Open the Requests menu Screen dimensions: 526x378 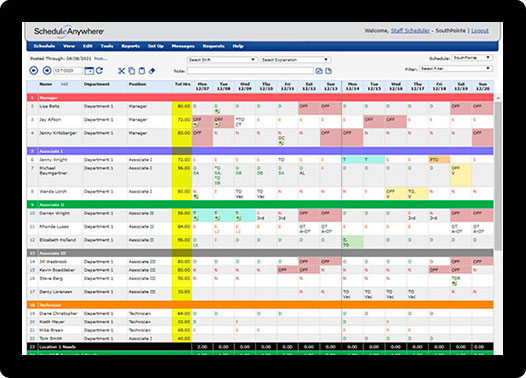tap(214, 46)
